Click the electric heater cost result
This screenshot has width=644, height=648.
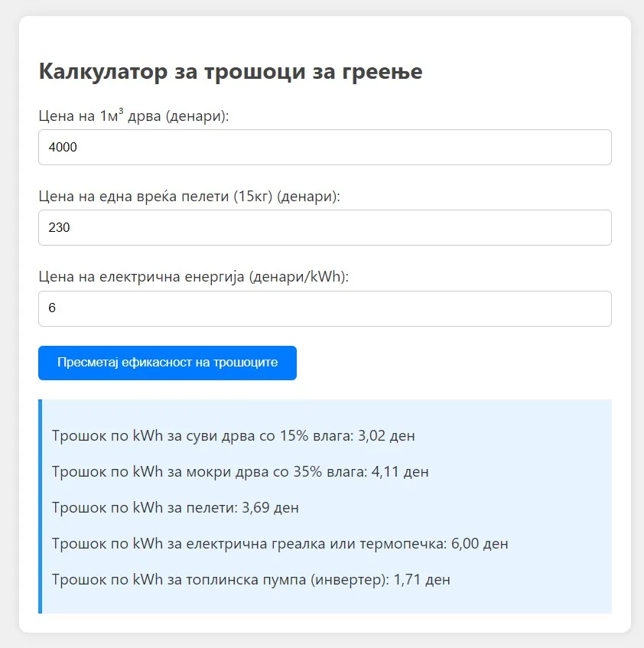(x=280, y=543)
